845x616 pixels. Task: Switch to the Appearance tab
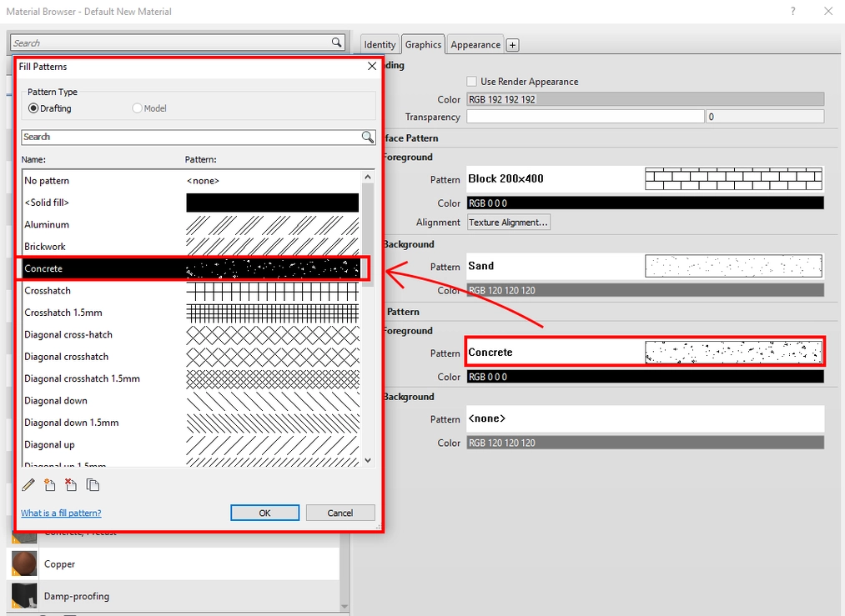475,44
